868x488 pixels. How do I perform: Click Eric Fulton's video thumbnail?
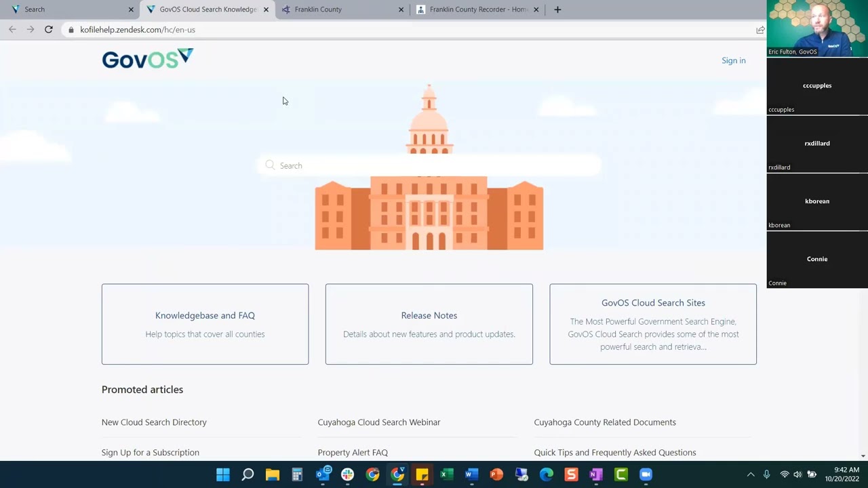click(x=817, y=28)
